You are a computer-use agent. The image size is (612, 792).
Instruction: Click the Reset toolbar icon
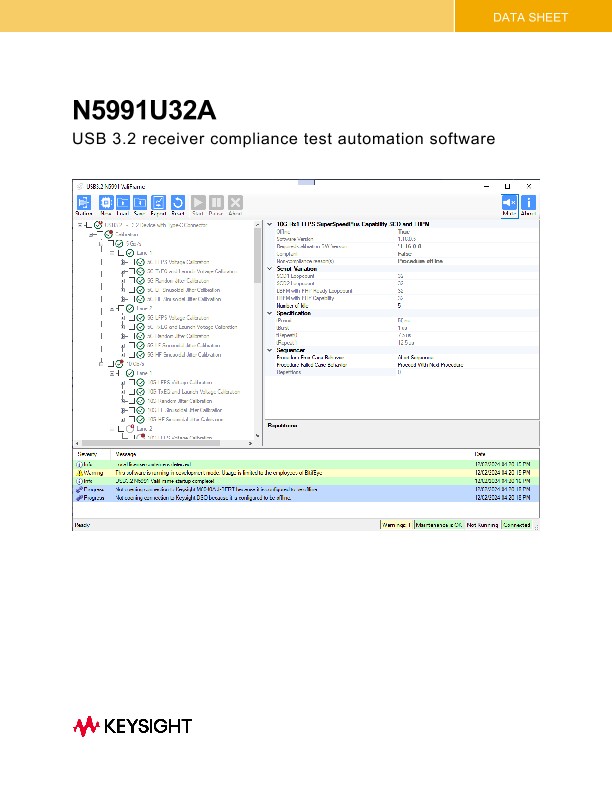[x=178, y=203]
